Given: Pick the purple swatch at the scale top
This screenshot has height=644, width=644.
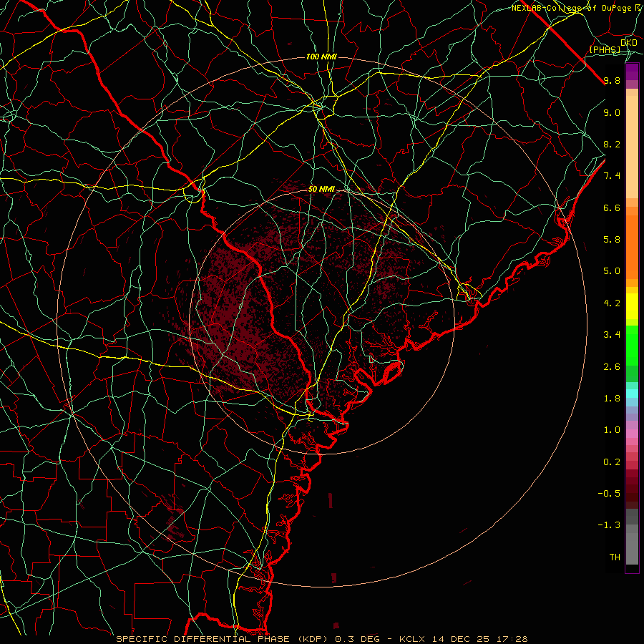Looking at the screenshot, I should tap(632, 72).
